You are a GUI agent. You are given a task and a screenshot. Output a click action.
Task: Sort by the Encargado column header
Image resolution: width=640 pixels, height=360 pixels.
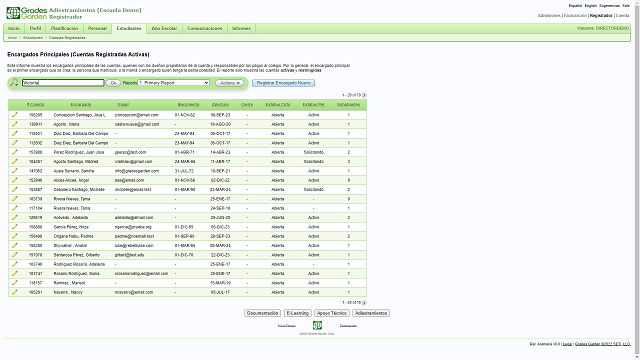pos(81,104)
